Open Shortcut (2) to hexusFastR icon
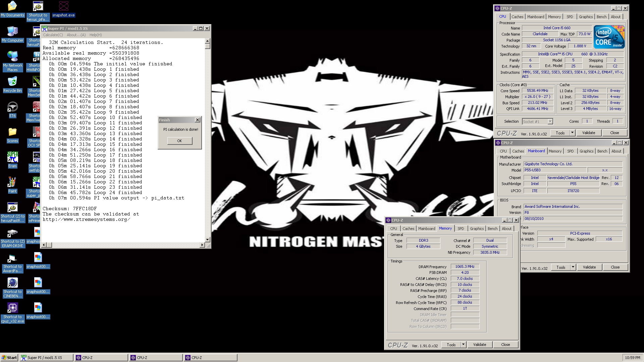This screenshot has height=362, width=644. [x=12, y=212]
